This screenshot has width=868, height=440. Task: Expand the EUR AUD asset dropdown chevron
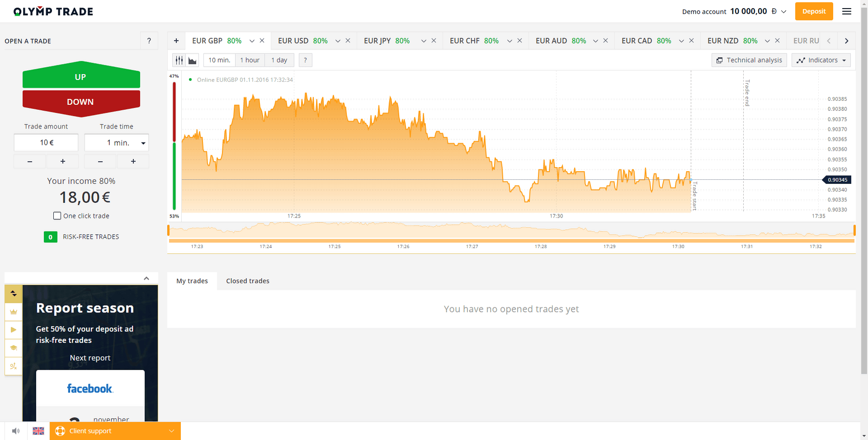tap(595, 41)
